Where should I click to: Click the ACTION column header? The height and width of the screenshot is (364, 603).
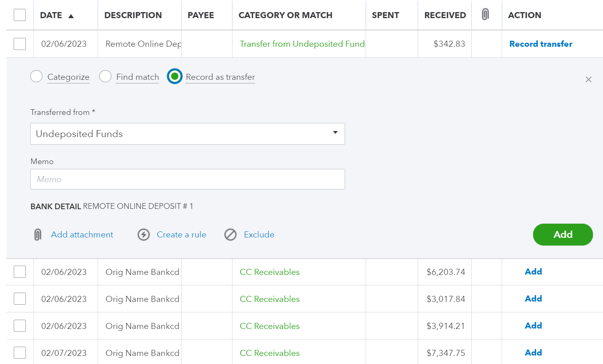[x=525, y=15]
